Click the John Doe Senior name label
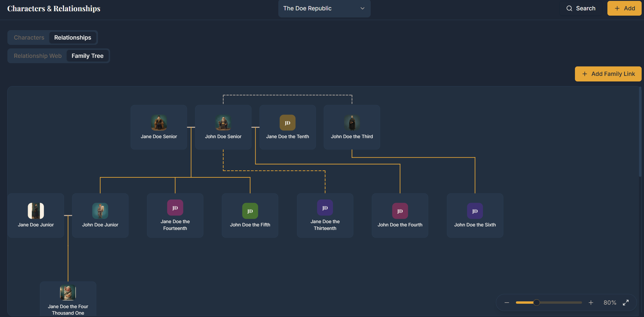Screen dimensions: 644x317 pyautogui.click(x=223, y=136)
